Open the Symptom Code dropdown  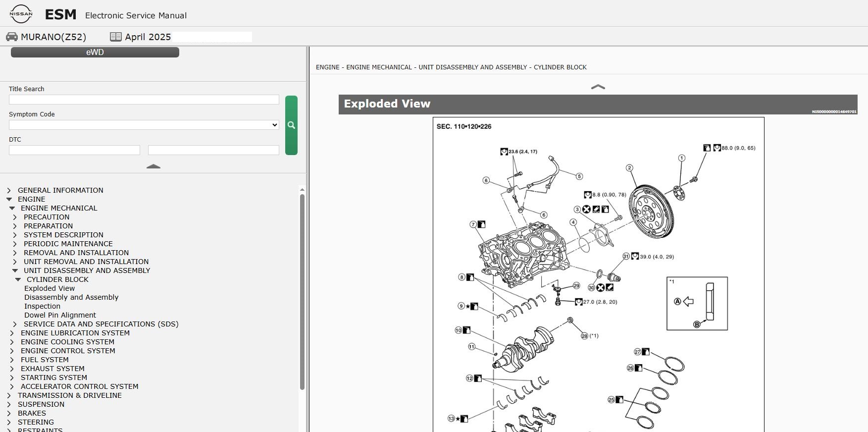point(144,125)
